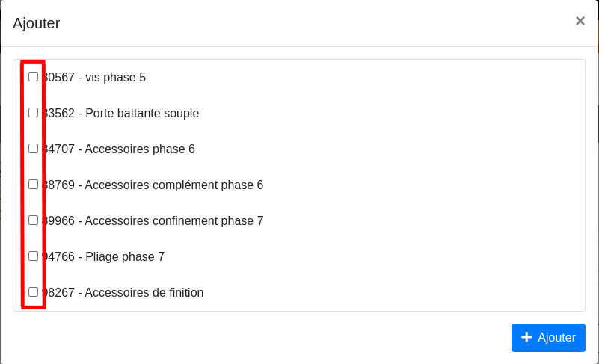Click empty footer area left of Ajouter button

(x=262, y=338)
